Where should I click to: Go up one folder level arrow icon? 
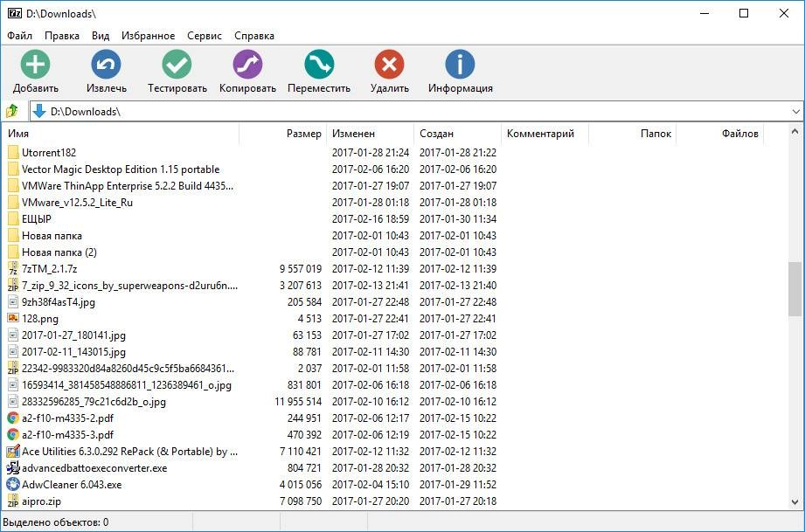coord(12,111)
